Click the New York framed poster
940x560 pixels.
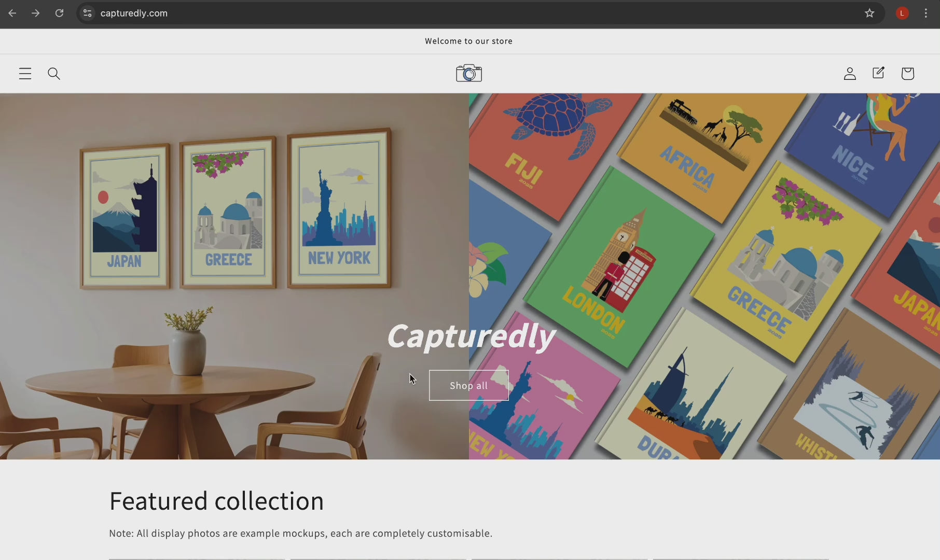(339, 207)
